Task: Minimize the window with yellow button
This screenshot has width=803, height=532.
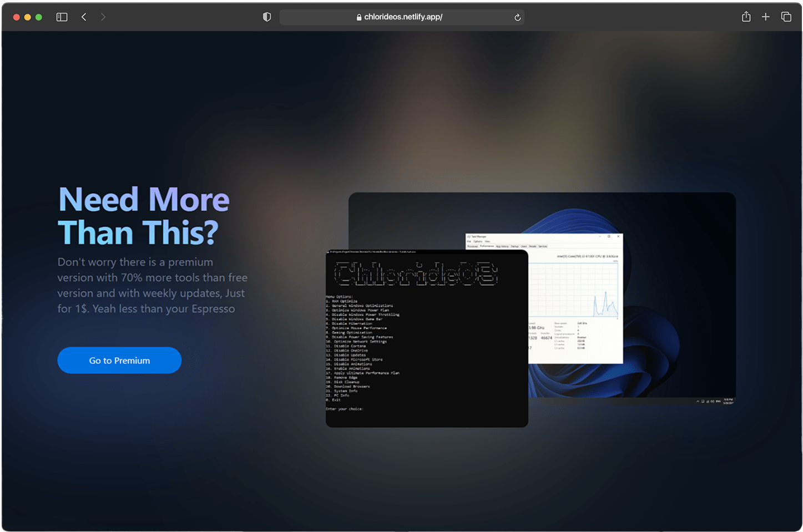Action: [28, 17]
